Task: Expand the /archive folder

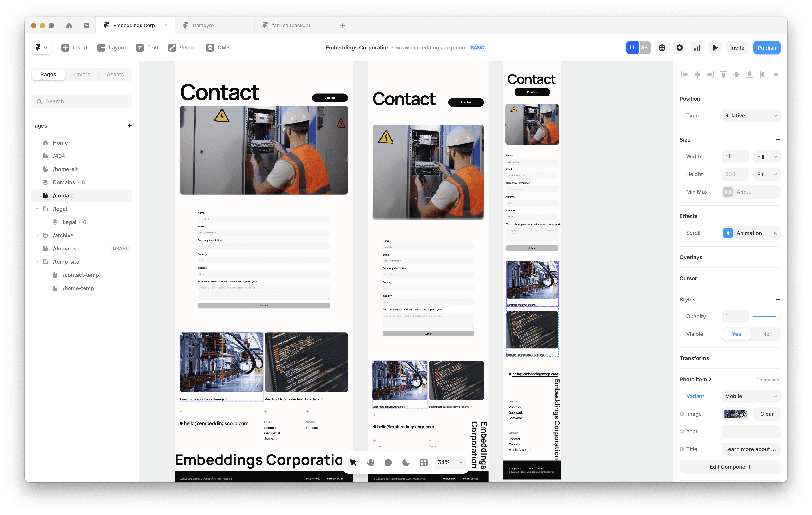Action: tap(37, 235)
